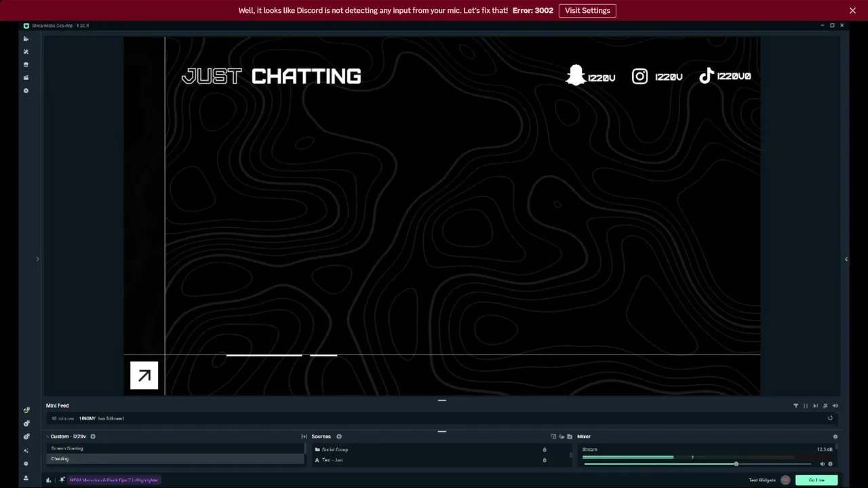Click the first icon left of Mixer
The width and height of the screenshot is (868, 488).
(x=553, y=436)
